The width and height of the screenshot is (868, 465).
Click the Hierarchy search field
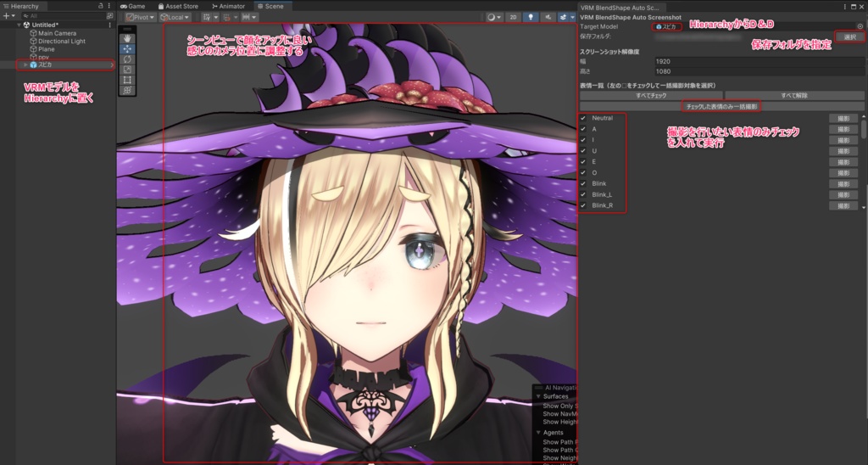(x=62, y=16)
